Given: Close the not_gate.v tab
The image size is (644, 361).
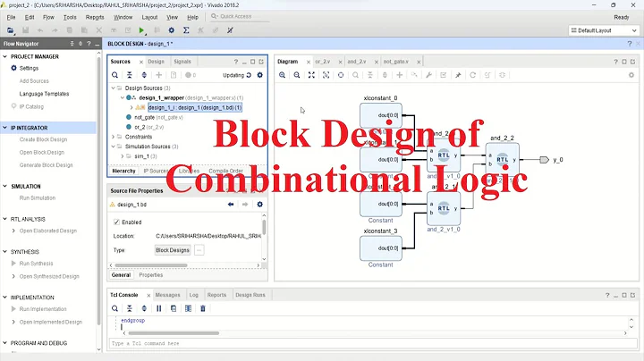Looking at the screenshot, I should click(x=419, y=62).
